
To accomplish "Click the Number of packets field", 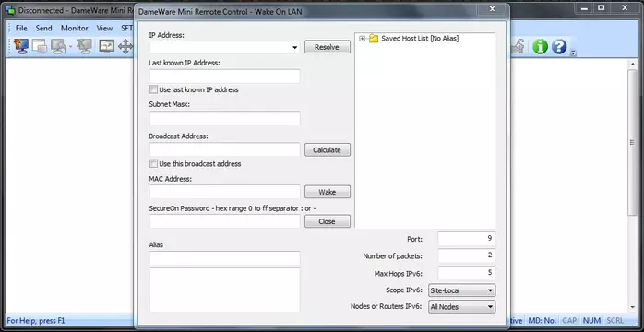I will (467, 256).
